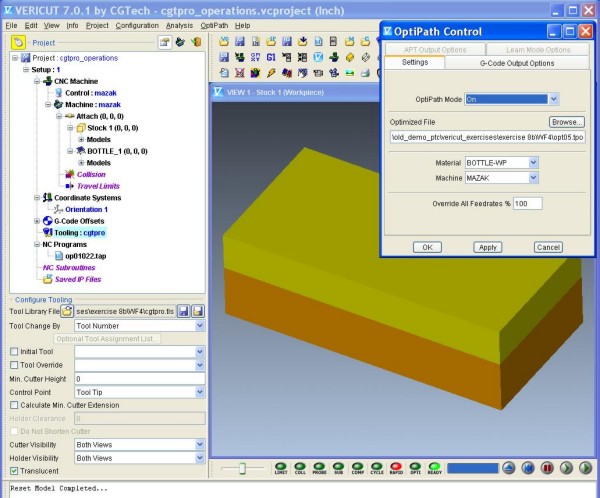Screen dimensions: 600x498
Task: Click the blue progress bar
Action: pos(473,468)
